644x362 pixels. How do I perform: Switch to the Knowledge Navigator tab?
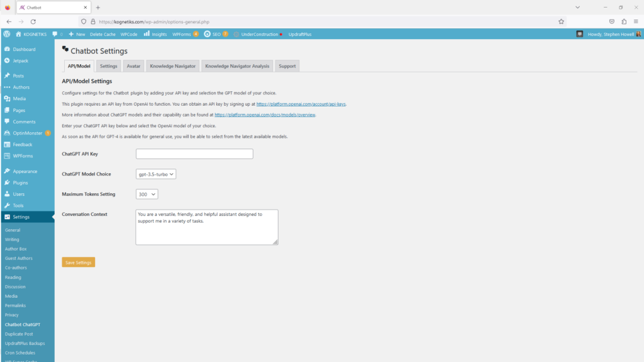[x=172, y=66]
